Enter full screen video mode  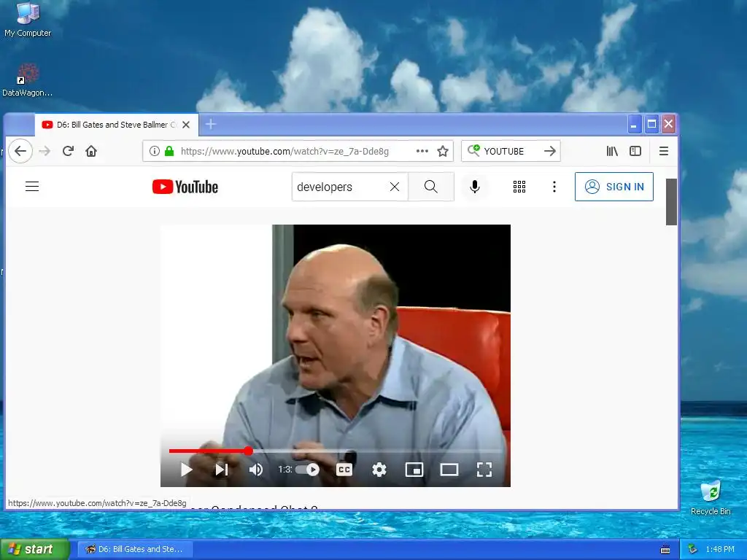484,470
